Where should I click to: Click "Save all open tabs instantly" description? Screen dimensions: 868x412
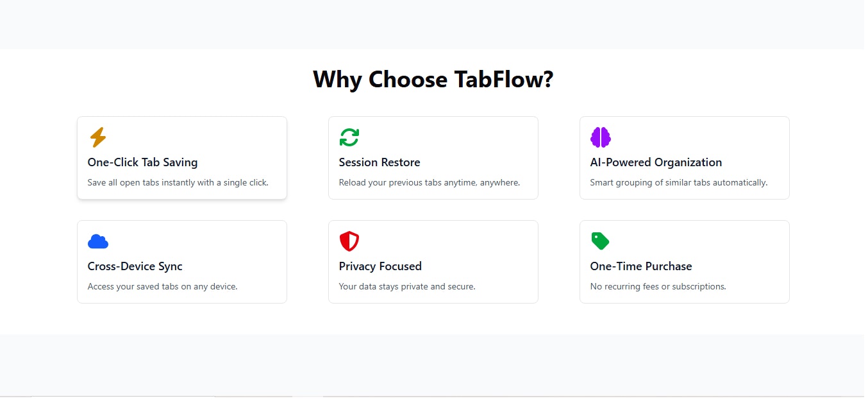(x=178, y=182)
